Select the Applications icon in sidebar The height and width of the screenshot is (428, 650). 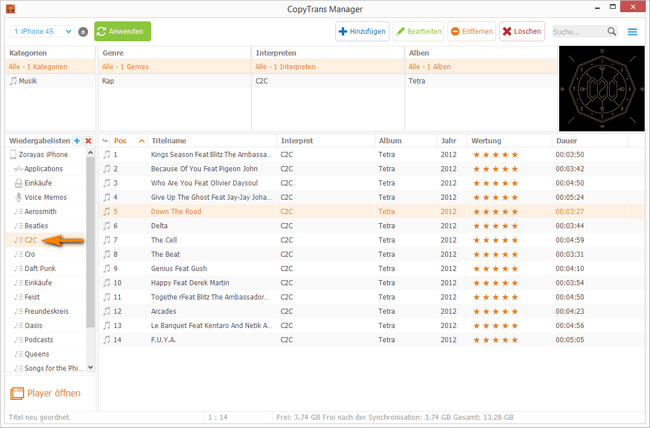point(18,169)
